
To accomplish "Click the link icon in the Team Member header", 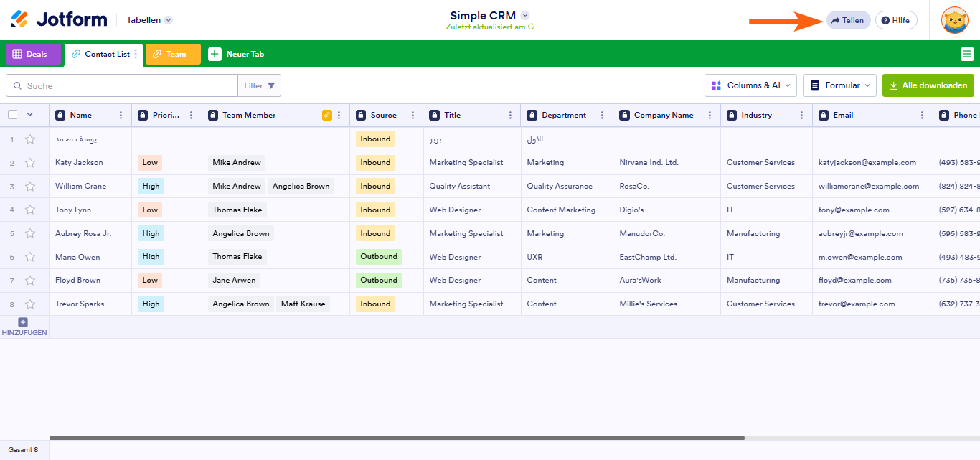I will coord(327,115).
